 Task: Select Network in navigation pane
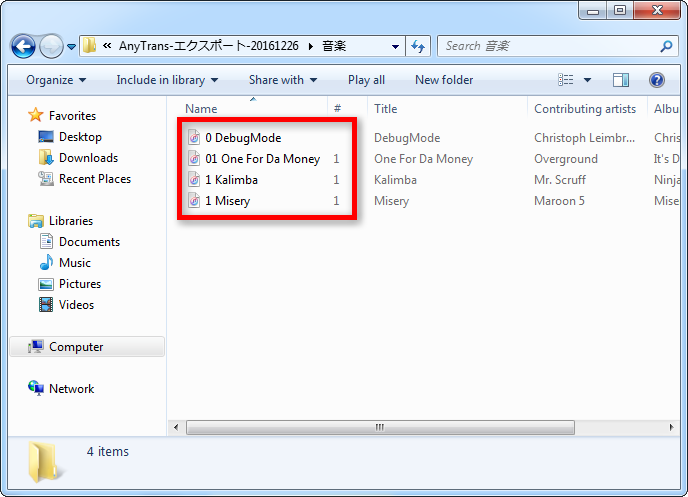pyautogui.click(x=72, y=389)
